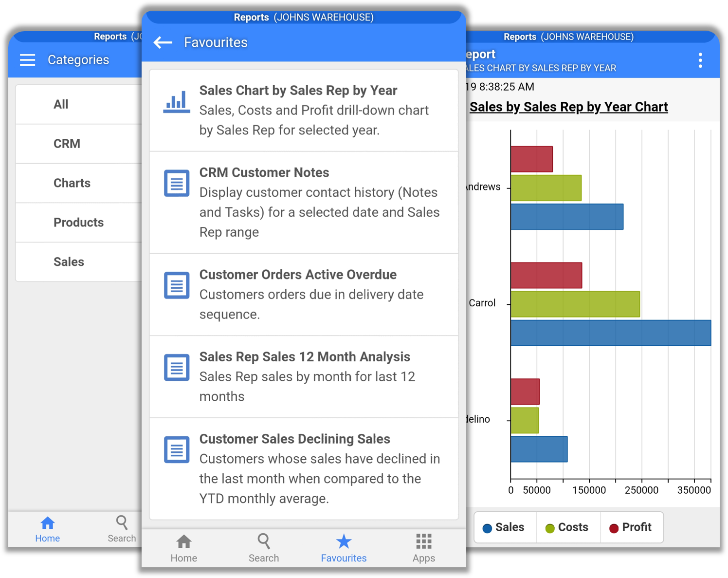Select the CRM category
This screenshot has width=728, height=578.
(x=79, y=144)
